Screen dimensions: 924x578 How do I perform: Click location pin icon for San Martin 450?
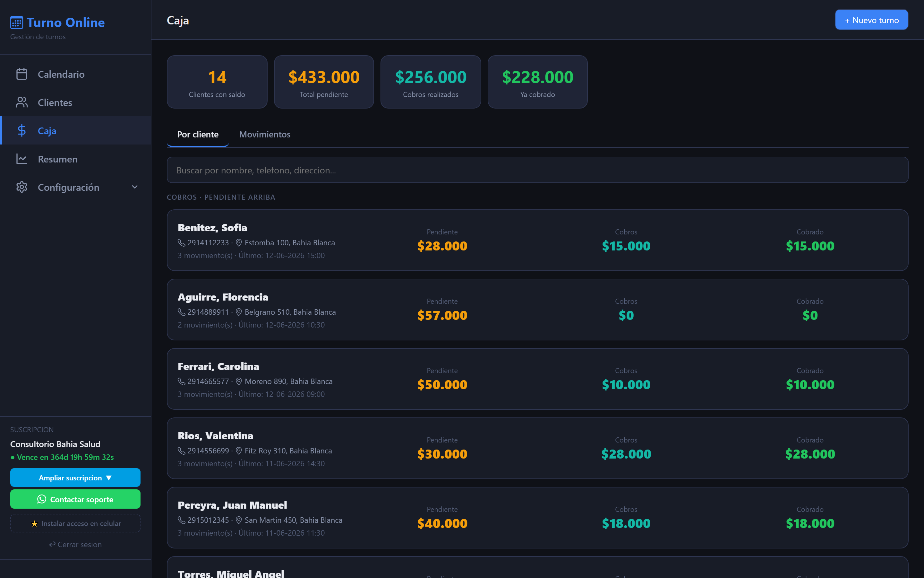click(239, 520)
